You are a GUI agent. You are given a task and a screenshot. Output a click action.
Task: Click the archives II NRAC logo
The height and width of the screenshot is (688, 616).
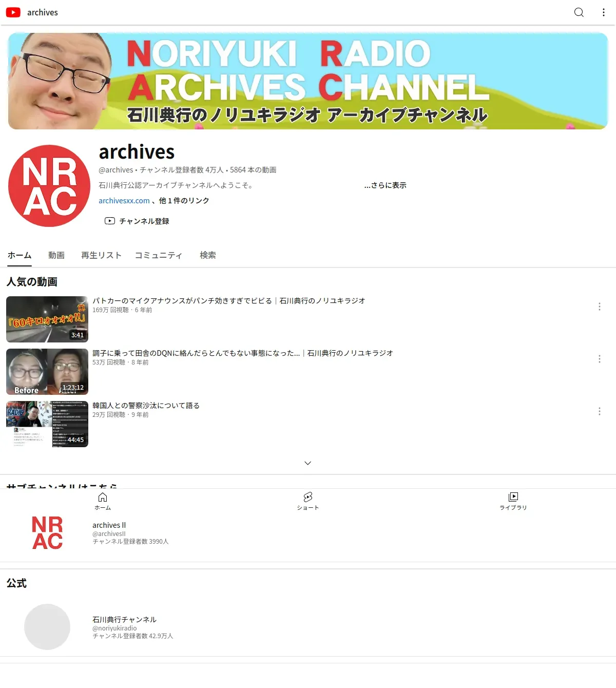tap(47, 533)
